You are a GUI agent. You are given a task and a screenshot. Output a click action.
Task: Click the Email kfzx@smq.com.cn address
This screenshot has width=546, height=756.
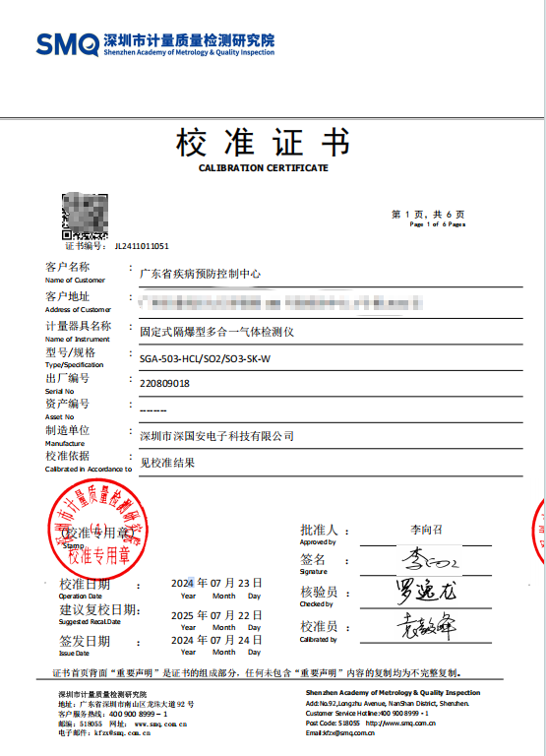[x=339, y=732]
